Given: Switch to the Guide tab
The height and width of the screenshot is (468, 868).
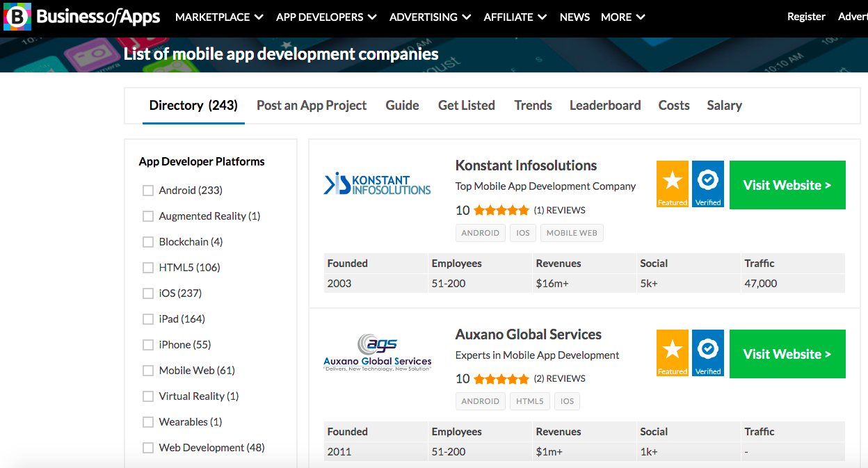Looking at the screenshot, I should click(x=402, y=106).
